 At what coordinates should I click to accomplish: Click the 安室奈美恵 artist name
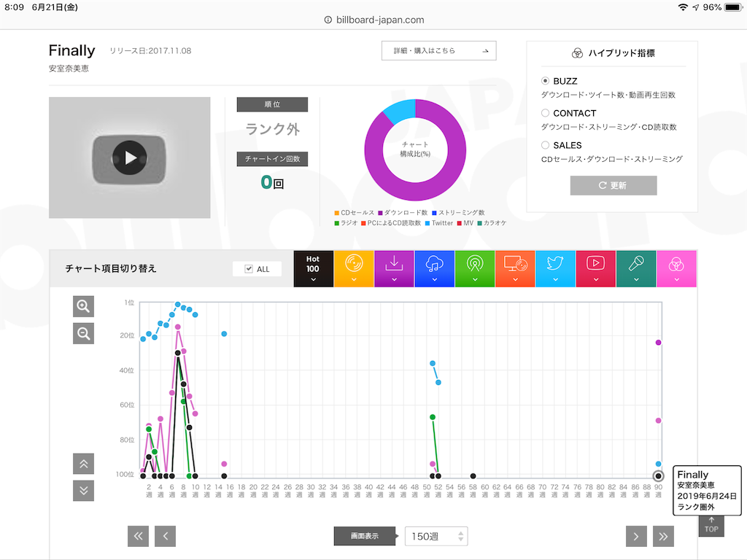tap(69, 68)
